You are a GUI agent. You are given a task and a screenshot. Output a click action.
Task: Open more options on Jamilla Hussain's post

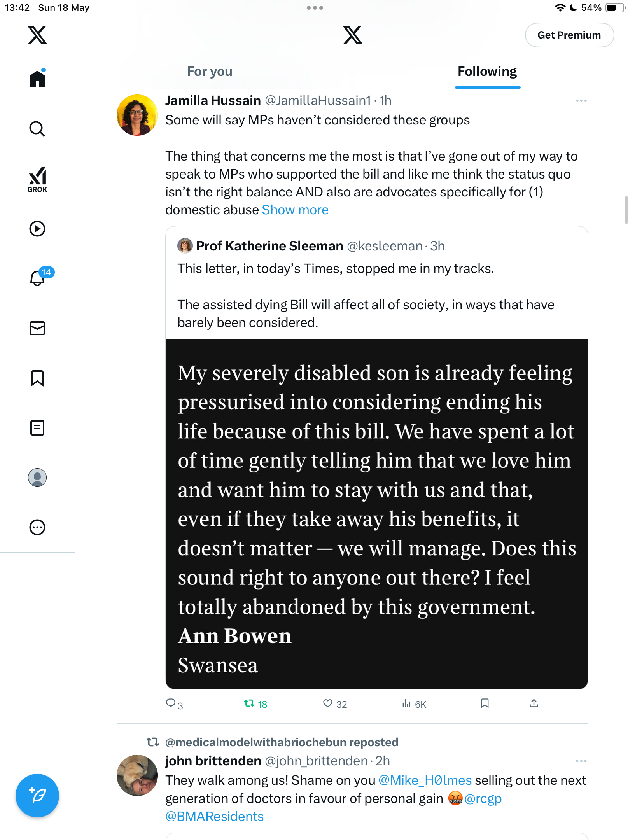[581, 101]
